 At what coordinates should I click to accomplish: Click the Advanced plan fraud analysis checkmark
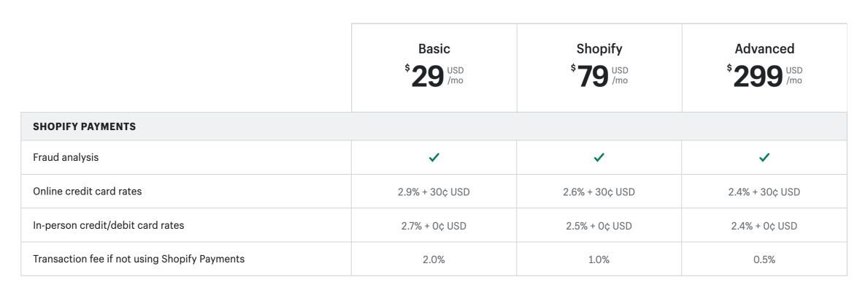[764, 157]
